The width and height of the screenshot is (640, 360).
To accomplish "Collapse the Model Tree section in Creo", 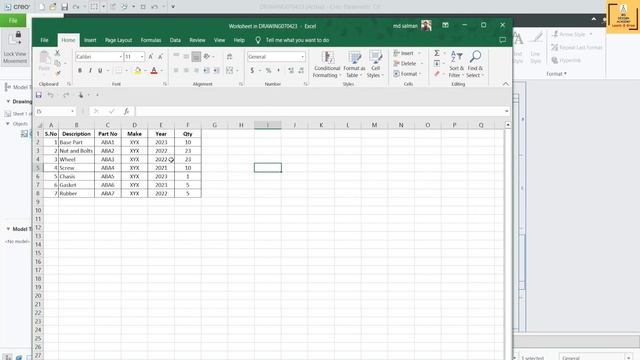I will (8, 229).
